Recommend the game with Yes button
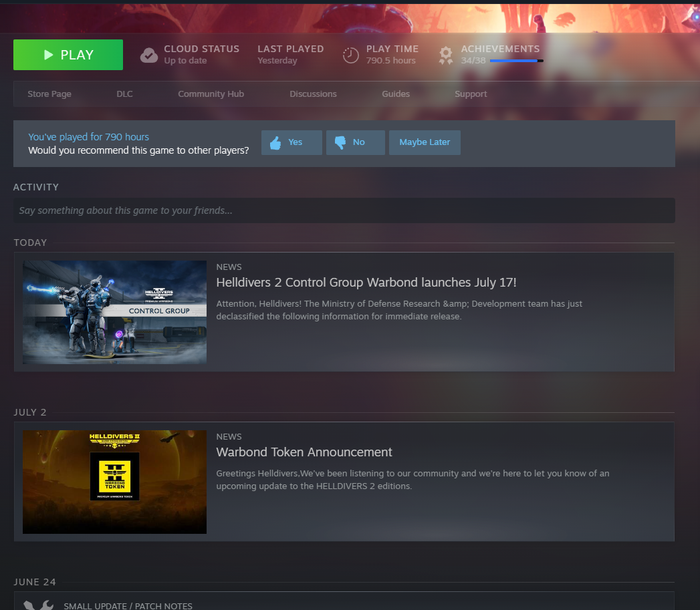Screen dimensions: 700x610 291,142
